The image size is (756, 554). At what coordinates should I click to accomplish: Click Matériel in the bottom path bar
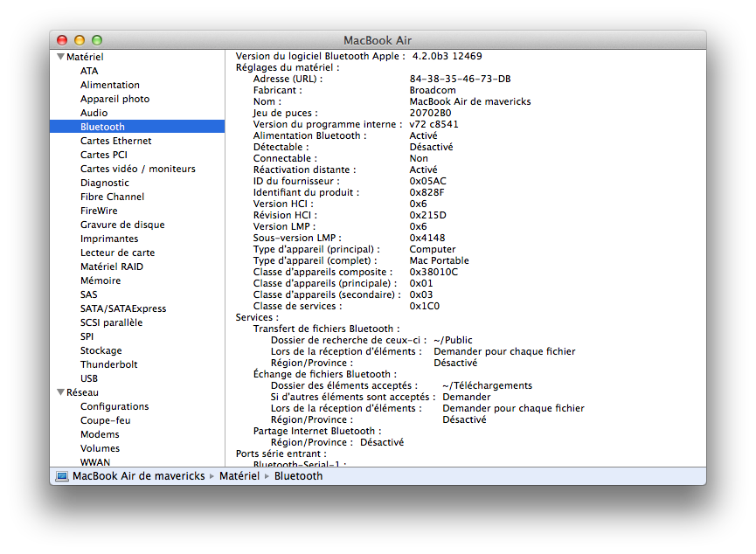[x=239, y=476]
